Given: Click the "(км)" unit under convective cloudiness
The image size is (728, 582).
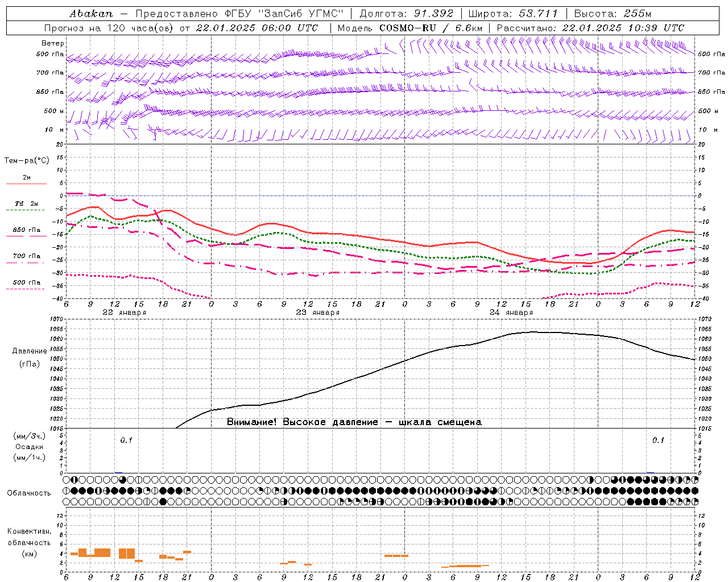Looking at the screenshot, I should pos(30,554).
